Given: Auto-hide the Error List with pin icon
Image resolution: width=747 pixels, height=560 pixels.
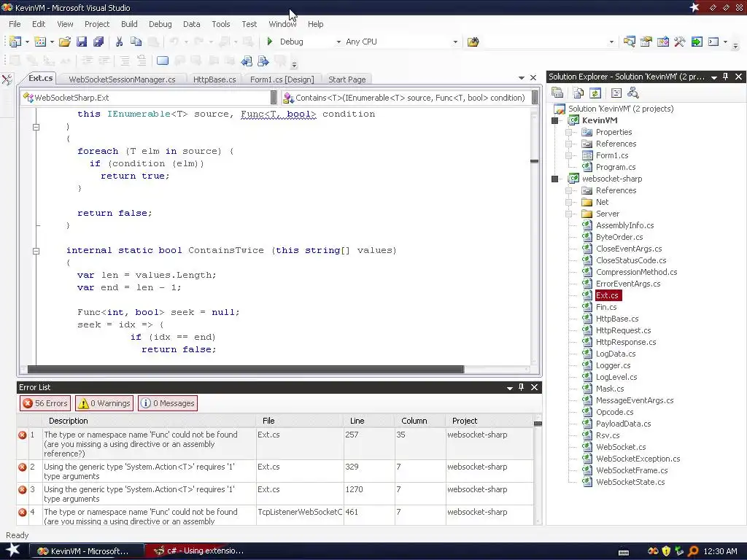Looking at the screenshot, I should (x=521, y=387).
